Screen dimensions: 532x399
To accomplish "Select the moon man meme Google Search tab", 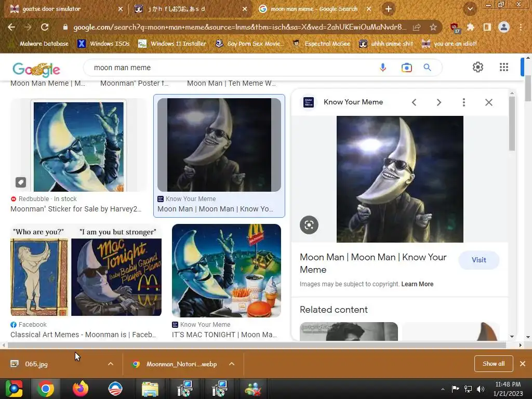I will point(314,9).
